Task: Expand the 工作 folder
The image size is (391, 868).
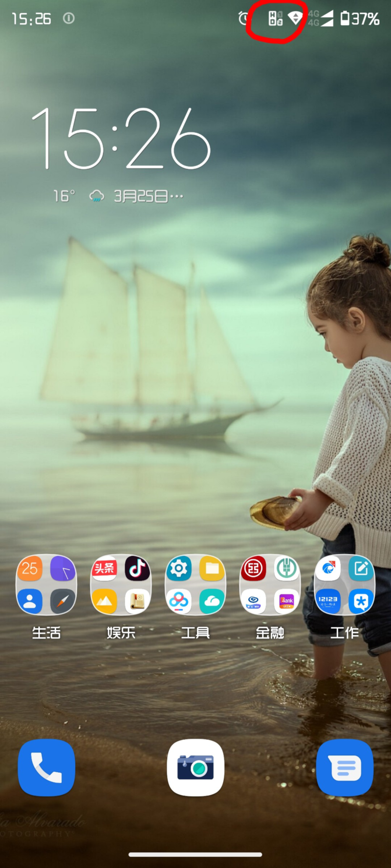Action: (345, 585)
